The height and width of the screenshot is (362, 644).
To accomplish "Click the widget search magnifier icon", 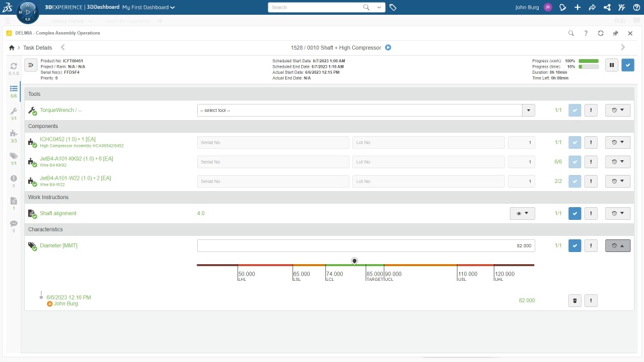I will pos(571,34).
